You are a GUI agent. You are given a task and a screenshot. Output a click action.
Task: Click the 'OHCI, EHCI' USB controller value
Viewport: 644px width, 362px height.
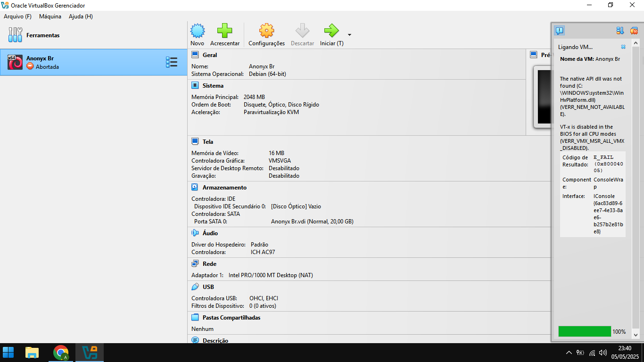click(x=264, y=298)
